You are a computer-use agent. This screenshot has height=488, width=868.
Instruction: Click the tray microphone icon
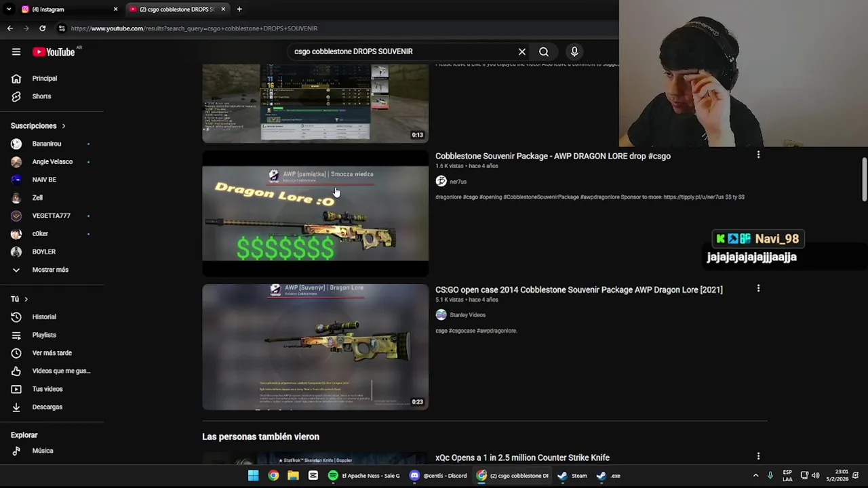[x=770, y=476]
